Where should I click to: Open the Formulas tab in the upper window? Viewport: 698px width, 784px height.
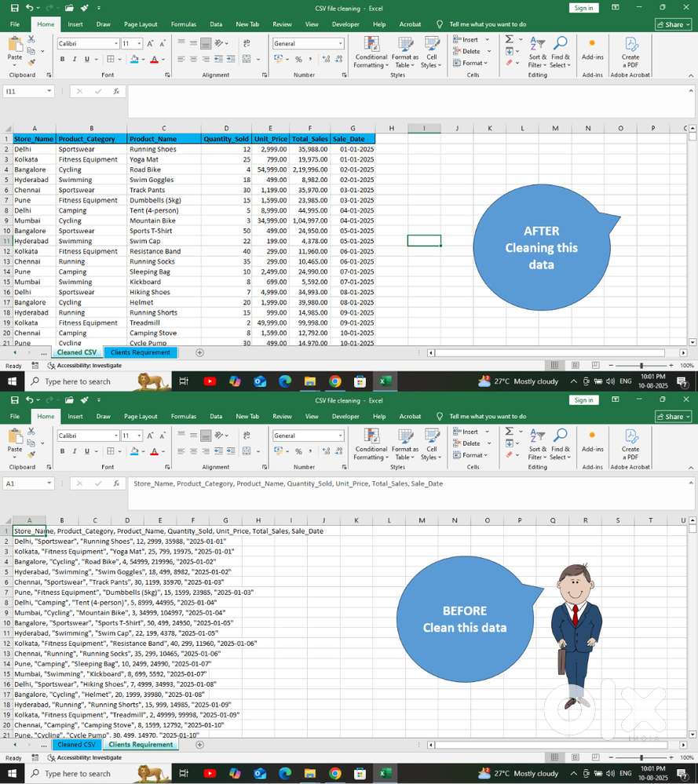pos(183,24)
